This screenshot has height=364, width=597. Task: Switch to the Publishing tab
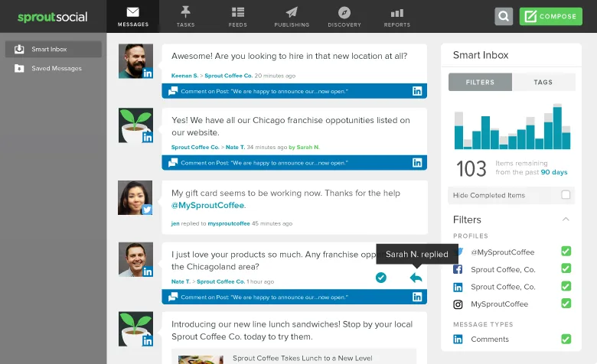[292, 16]
